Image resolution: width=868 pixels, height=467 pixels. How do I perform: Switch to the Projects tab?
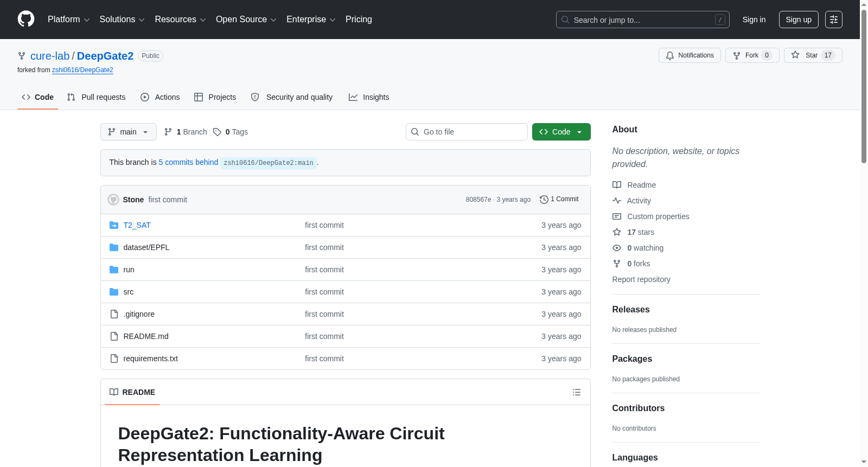tap(215, 97)
